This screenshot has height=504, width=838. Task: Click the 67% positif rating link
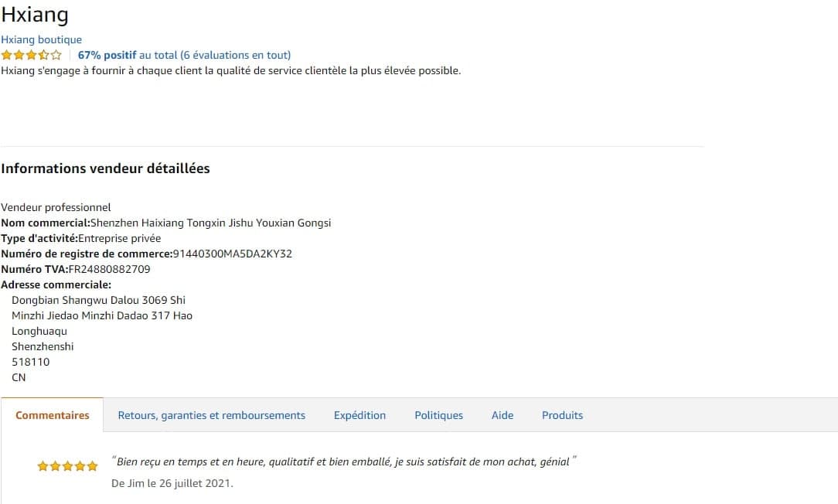point(107,55)
